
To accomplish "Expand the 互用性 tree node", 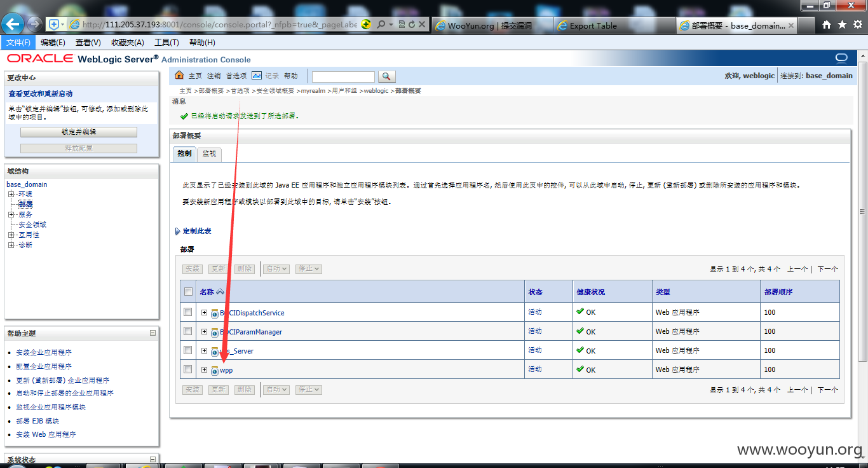I will tap(11, 235).
